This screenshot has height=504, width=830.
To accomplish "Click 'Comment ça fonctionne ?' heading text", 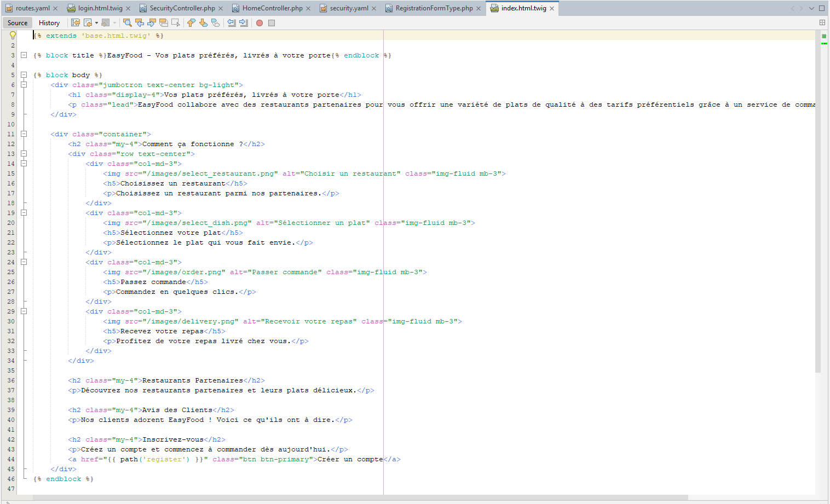I will (193, 144).
